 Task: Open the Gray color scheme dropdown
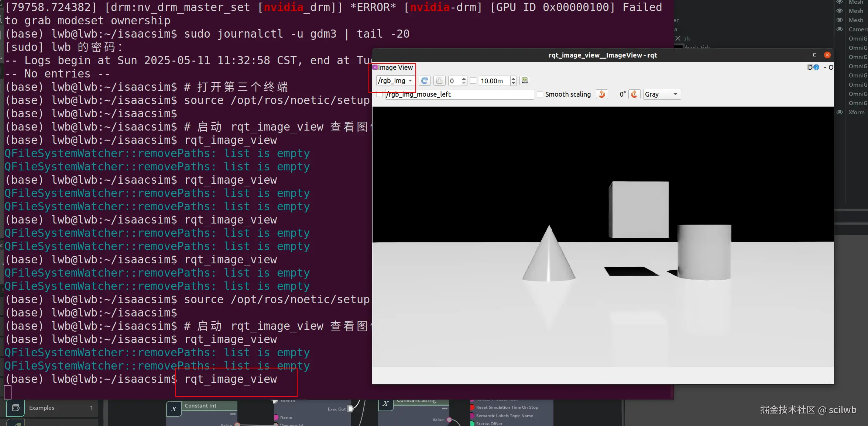pos(662,94)
